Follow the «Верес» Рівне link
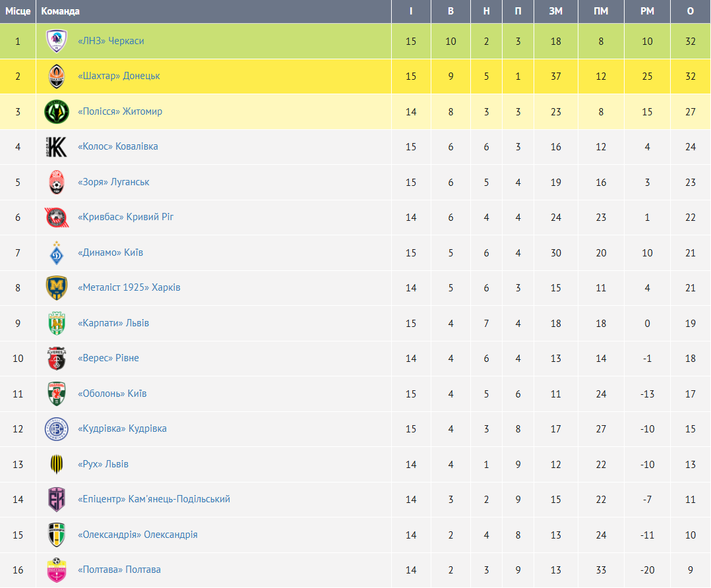This screenshot has width=711, height=588. tap(108, 358)
